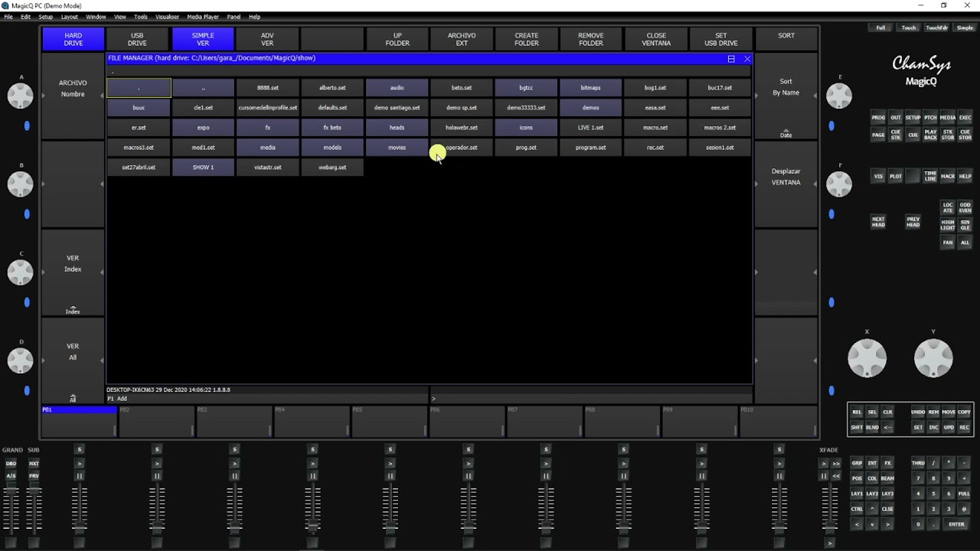Open the VIS visualiser button
Image resolution: width=980 pixels, height=551 pixels.
[x=878, y=176]
